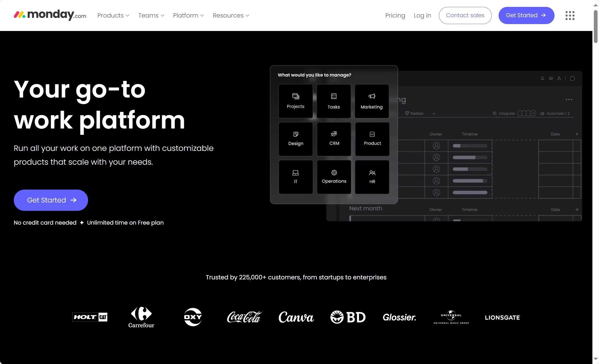The height and width of the screenshot is (364, 599).
Task: Expand the Teams dropdown menu
Action: [151, 15]
